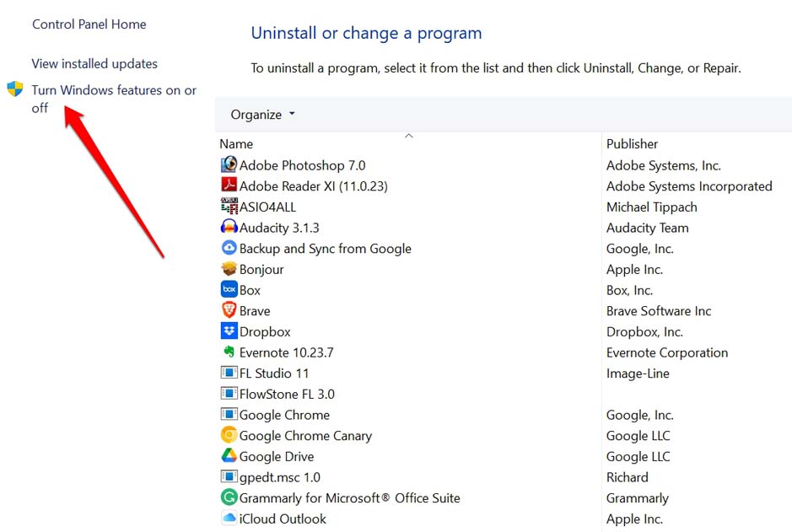The image size is (792, 532).
Task: Select FlowStone FL 3.0 program name
Action: pyautogui.click(x=287, y=394)
